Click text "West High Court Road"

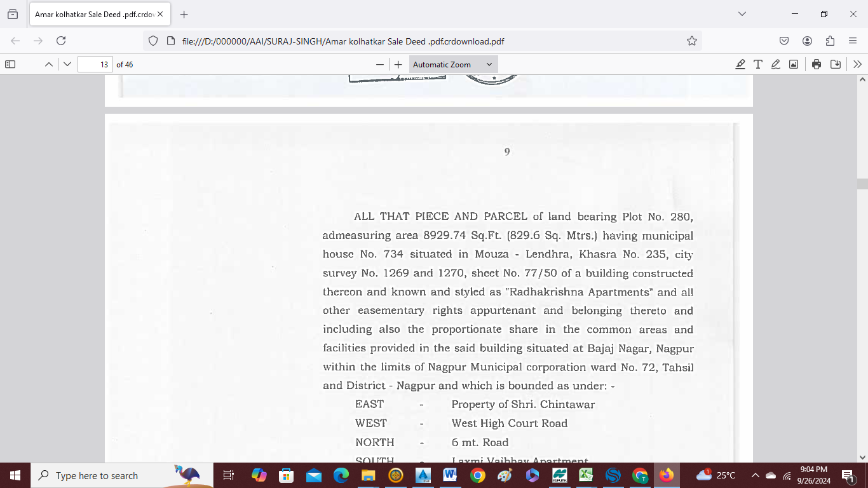pyautogui.click(x=510, y=423)
